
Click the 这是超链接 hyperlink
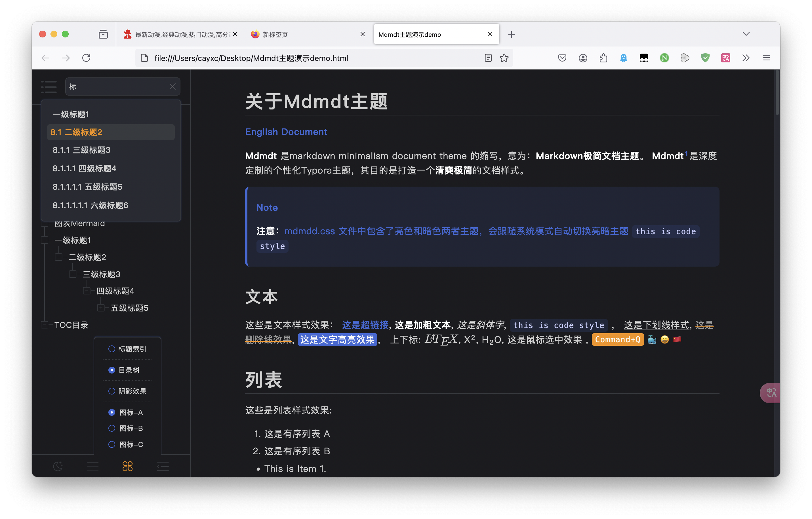point(365,325)
